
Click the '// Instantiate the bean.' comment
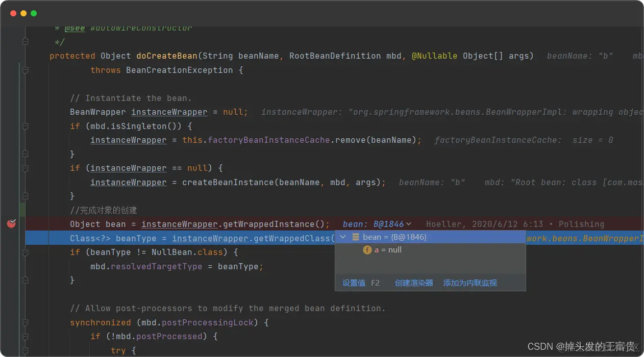pyautogui.click(x=131, y=98)
